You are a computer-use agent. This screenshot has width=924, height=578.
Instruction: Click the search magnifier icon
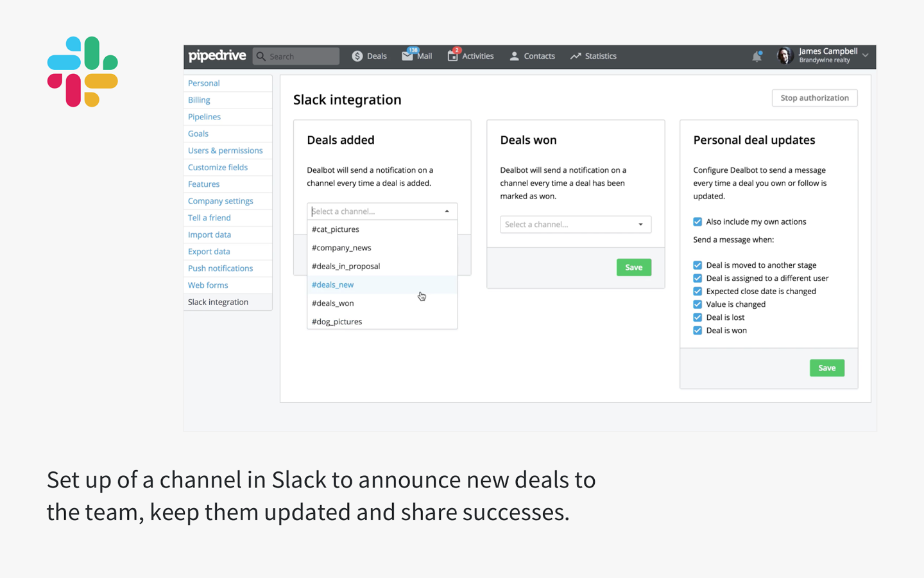261,56
